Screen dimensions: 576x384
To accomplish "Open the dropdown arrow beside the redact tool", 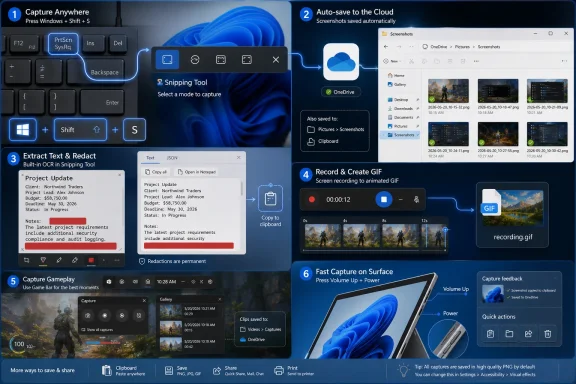I will (104, 260).
